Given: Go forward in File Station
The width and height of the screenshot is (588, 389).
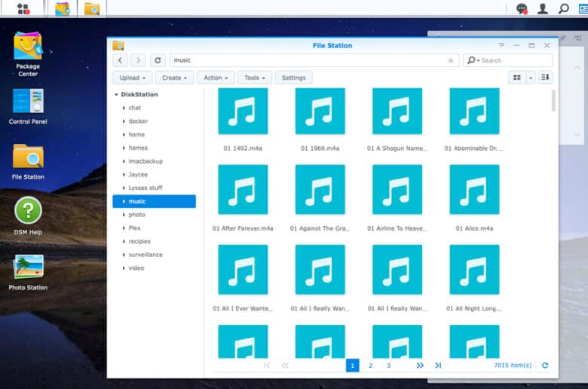Looking at the screenshot, I should [139, 60].
